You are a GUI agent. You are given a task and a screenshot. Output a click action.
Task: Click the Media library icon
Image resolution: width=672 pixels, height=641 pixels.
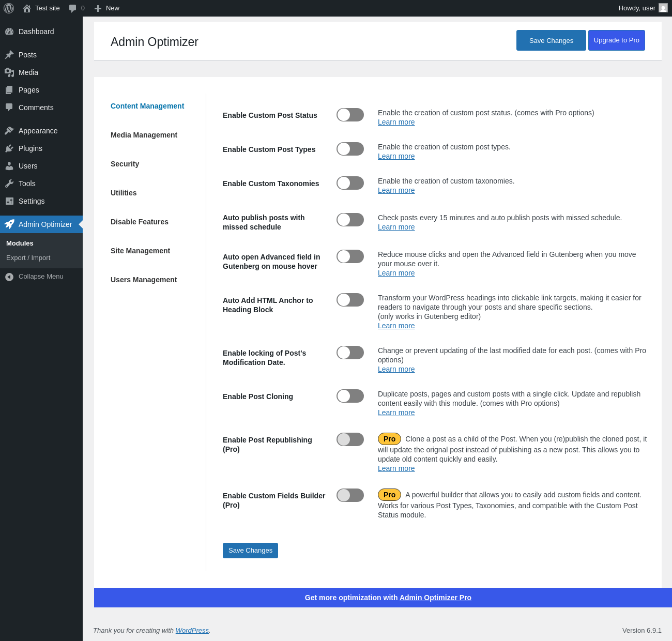click(x=9, y=72)
